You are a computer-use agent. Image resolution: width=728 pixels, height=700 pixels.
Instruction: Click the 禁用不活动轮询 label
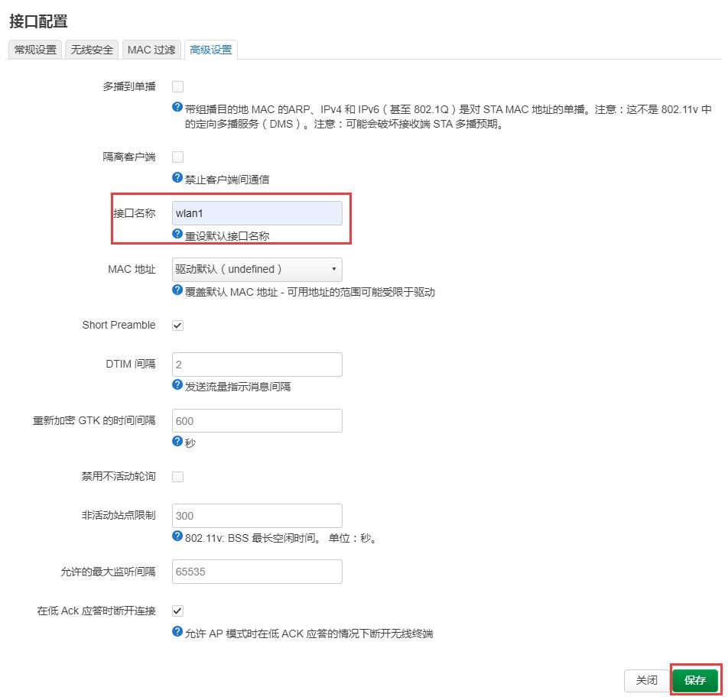119,476
